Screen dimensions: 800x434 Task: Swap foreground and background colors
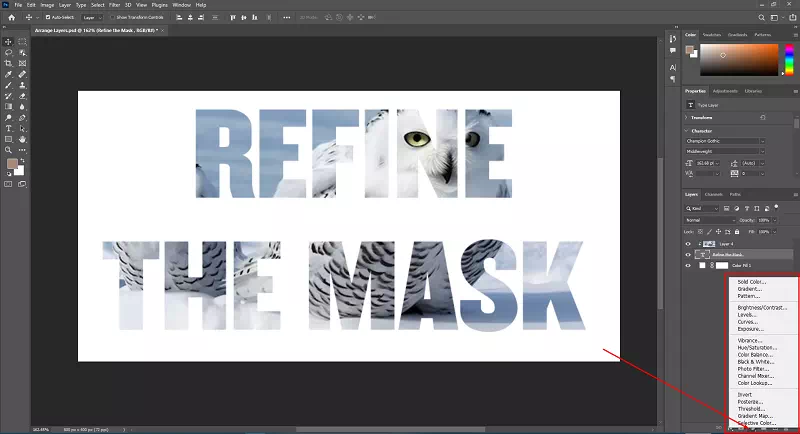[x=22, y=160]
